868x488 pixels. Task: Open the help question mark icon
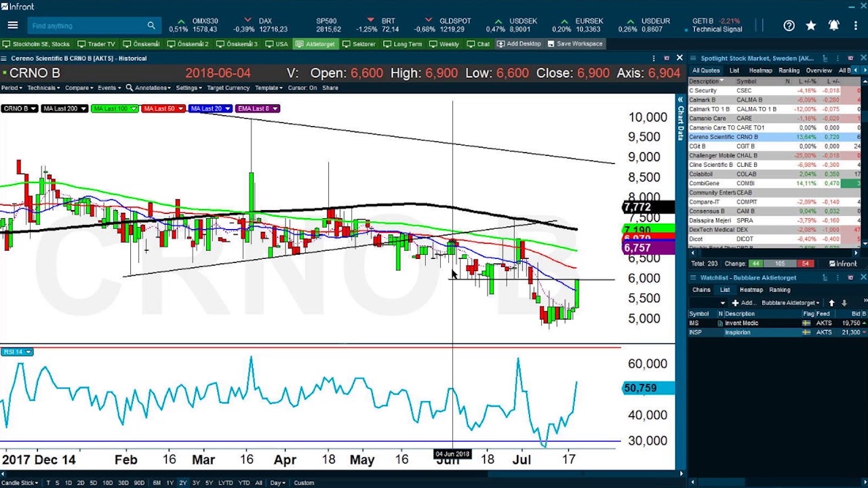[789, 26]
